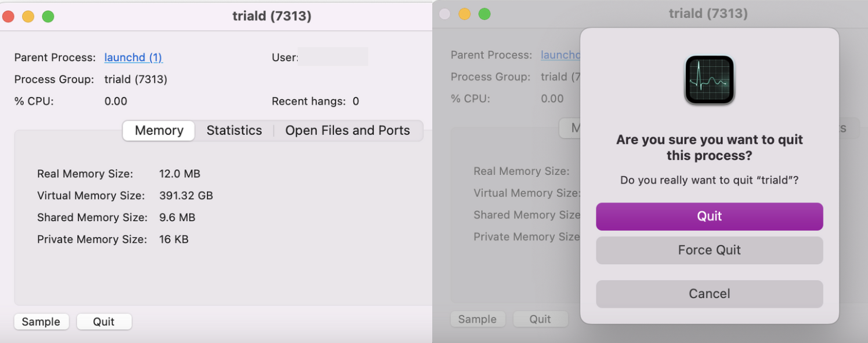Click the launchd link in the dimmed window
868x343 pixels.
pyautogui.click(x=561, y=55)
